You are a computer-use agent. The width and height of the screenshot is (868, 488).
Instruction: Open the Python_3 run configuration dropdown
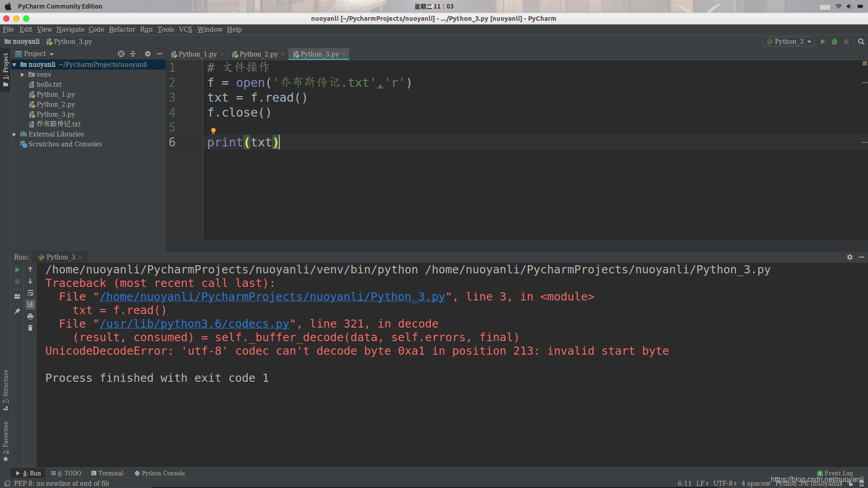788,42
